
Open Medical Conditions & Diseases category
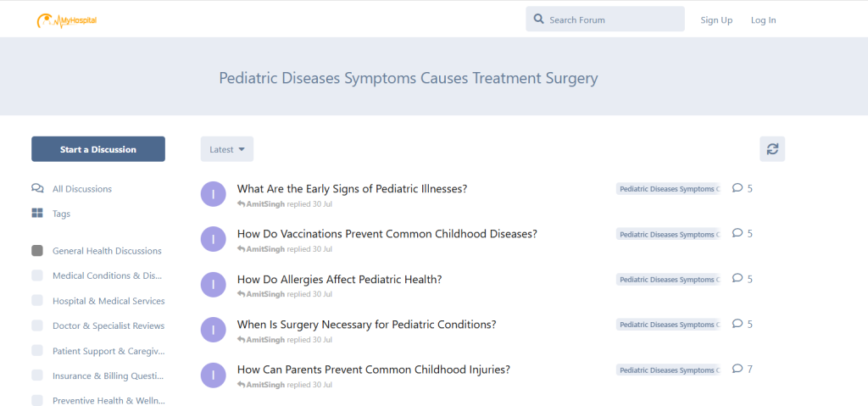coord(107,275)
